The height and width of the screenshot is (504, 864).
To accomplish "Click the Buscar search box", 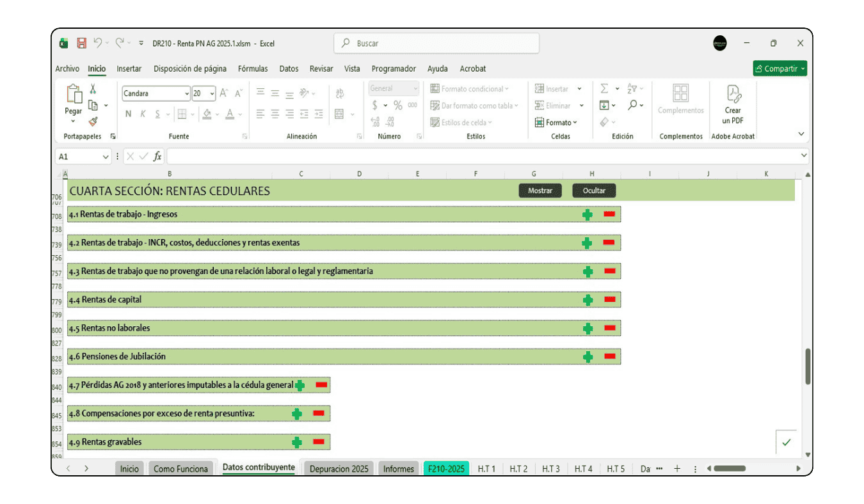I will coord(436,43).
